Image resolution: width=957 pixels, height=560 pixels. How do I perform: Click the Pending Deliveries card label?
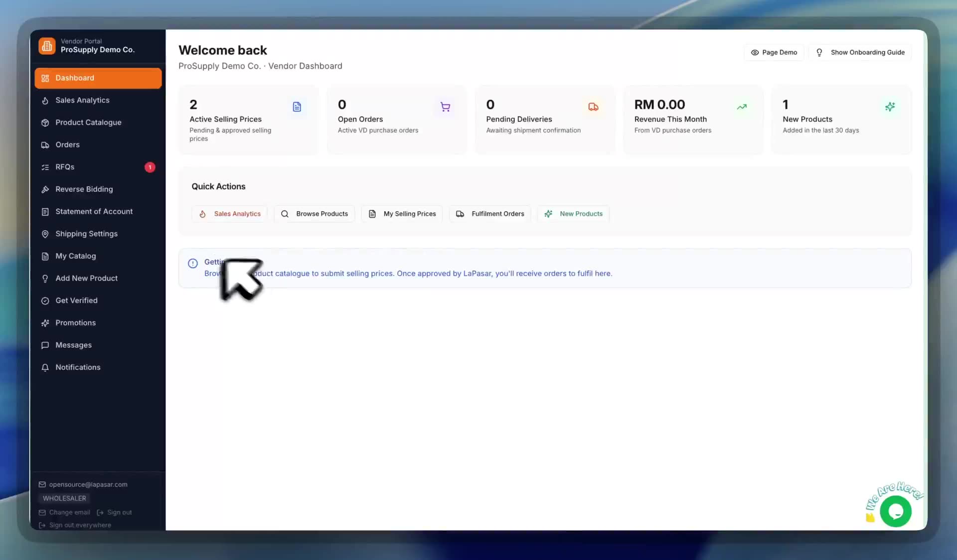[x=519, y=120]
